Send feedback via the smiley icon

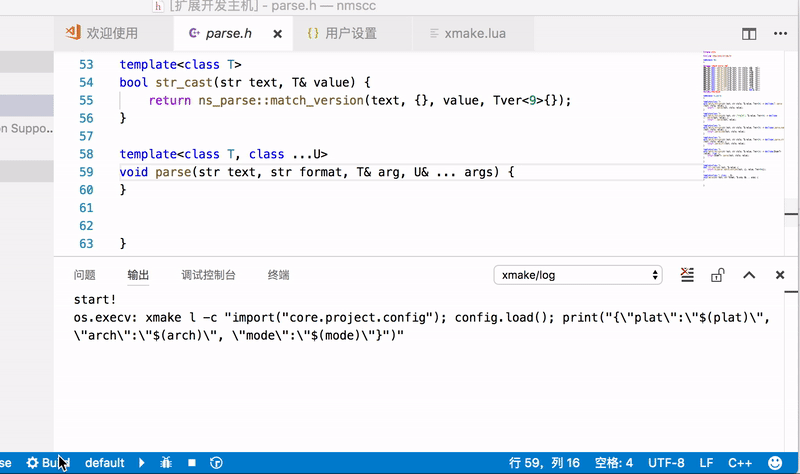point(775,463)
